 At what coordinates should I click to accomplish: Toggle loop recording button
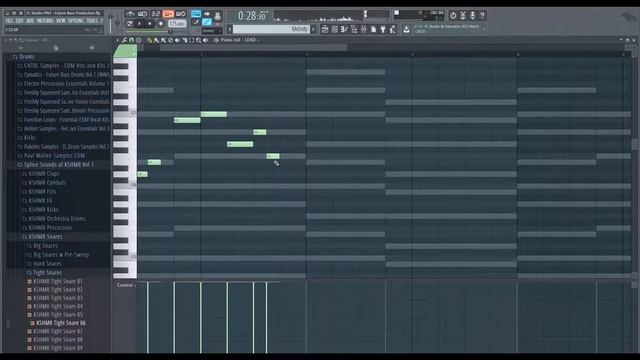tap(180, 14)
